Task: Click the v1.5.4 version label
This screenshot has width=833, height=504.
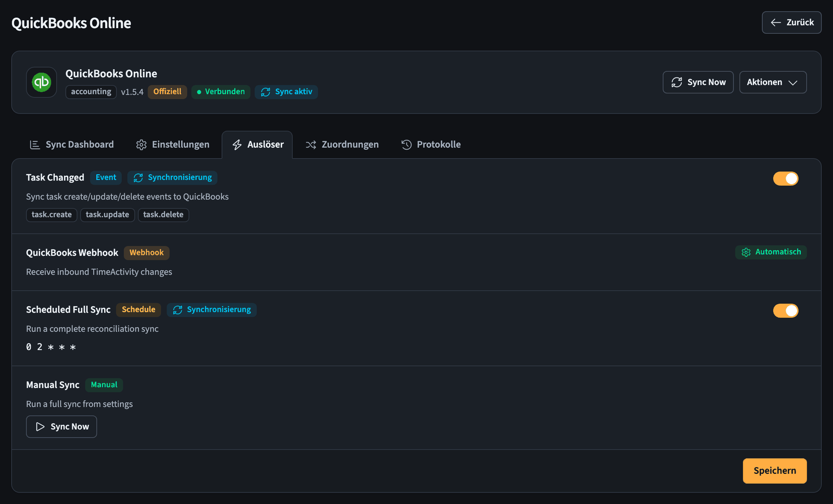Action: (132, 92)
